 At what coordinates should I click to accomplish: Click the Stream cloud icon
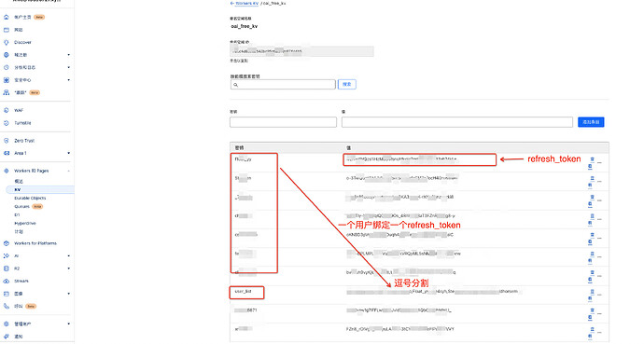point(7,281)
